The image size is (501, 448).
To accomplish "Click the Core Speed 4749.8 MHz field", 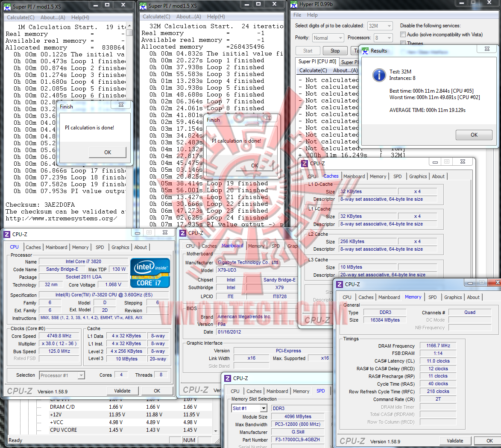I will click(x=59, y=336).
